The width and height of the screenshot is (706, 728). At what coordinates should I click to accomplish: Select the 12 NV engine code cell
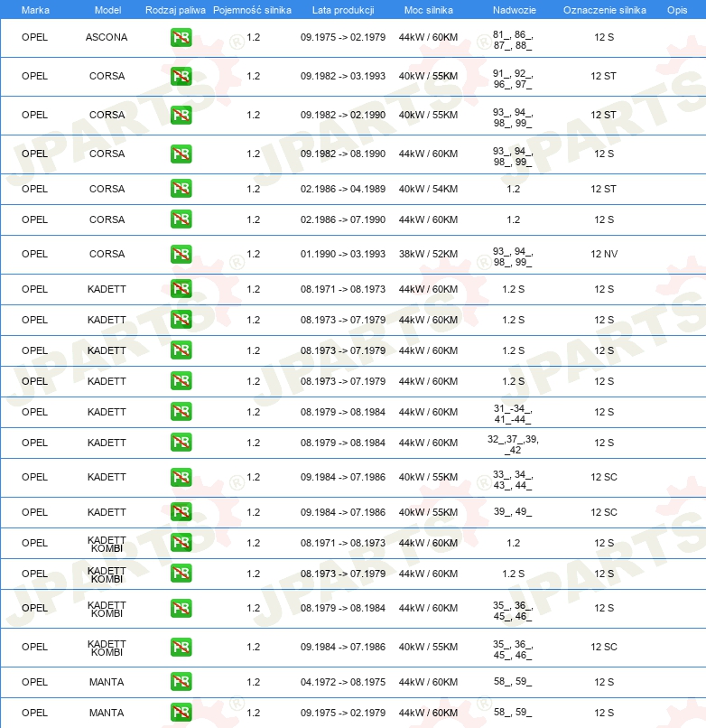point(604,254)
